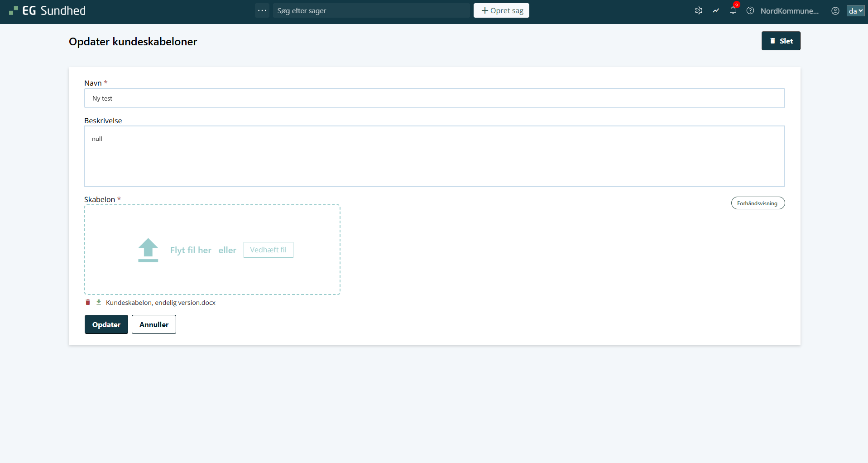Viewport: 868px width, 463px height.
Task: Download the attached docx via green icon
Action: pyautogui.click(x=99, y=302)
